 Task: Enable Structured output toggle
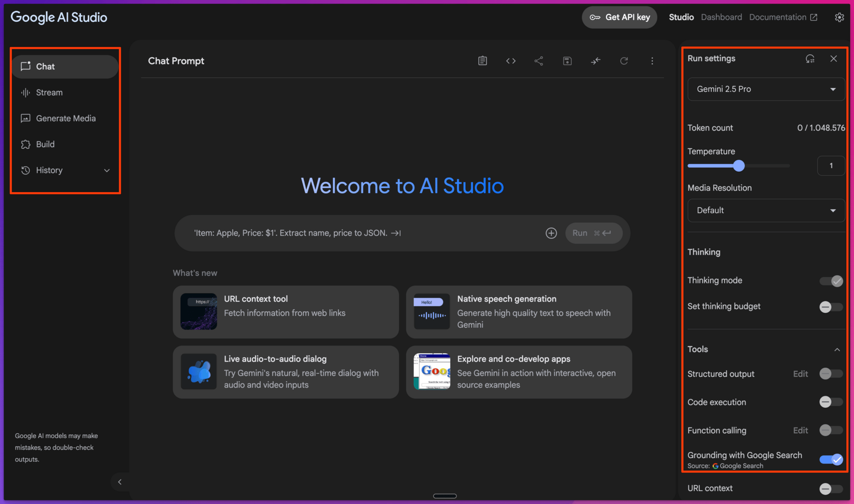(x=831, y=374)
